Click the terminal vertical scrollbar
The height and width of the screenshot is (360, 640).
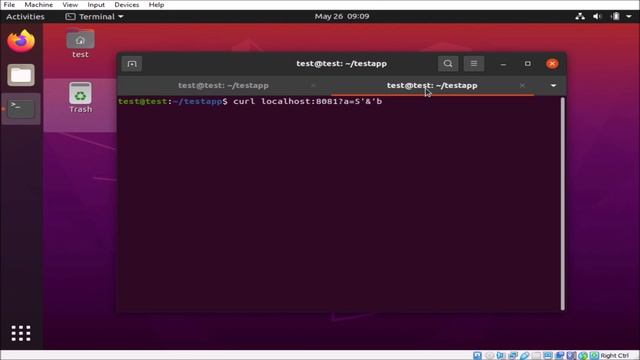(563, 203)
